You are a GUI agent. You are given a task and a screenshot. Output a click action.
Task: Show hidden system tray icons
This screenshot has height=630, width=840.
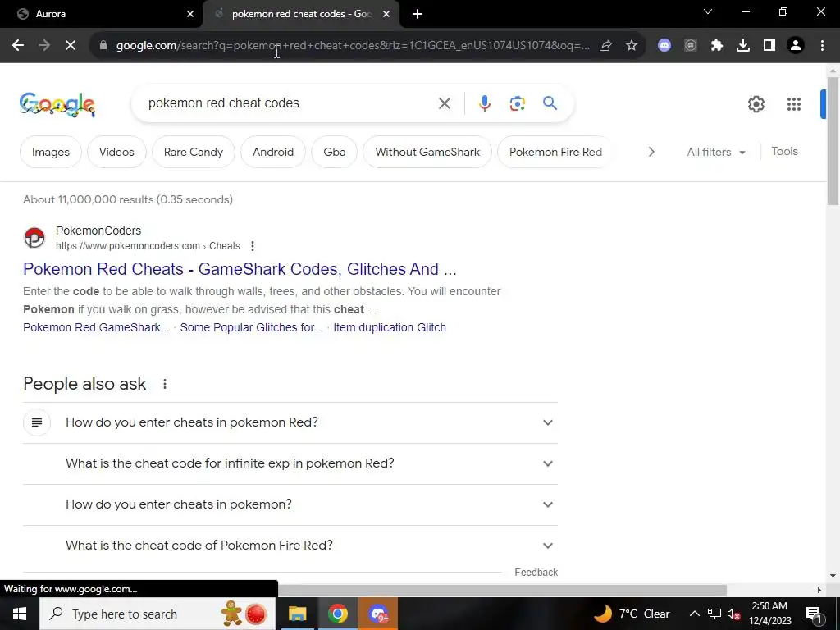694,614
